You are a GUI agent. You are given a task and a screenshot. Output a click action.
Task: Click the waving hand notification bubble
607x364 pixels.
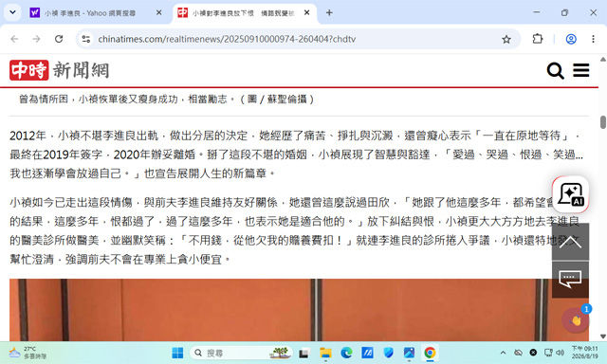pos(576,319)
